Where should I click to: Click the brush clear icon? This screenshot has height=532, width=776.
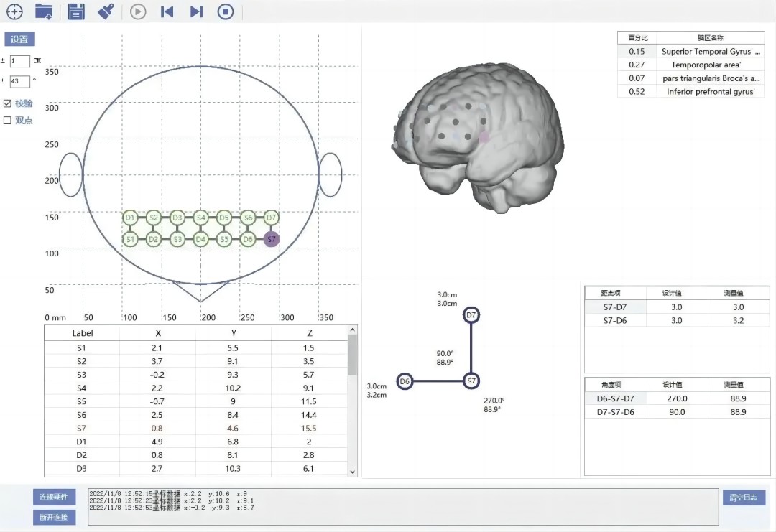point(106,11)
